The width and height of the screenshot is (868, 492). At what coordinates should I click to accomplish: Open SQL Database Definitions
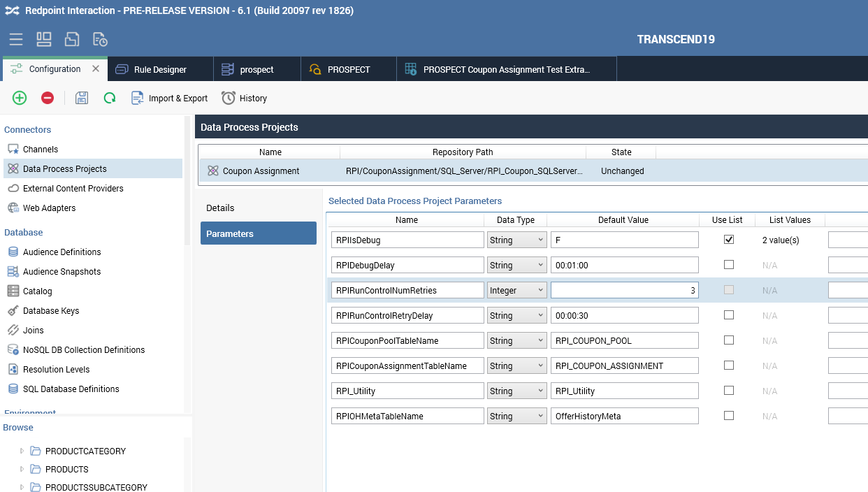coord(71,389)
